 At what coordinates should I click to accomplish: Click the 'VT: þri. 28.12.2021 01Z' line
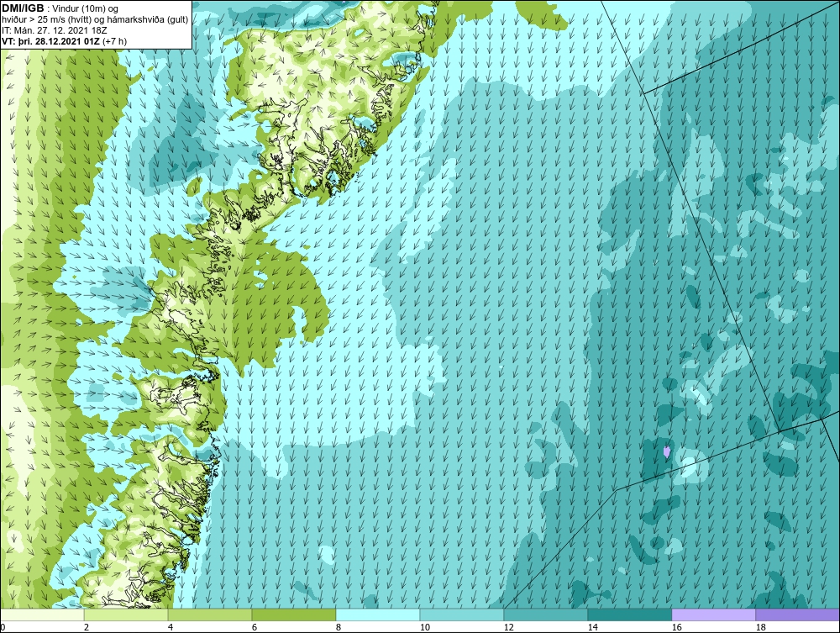[51, 40]
